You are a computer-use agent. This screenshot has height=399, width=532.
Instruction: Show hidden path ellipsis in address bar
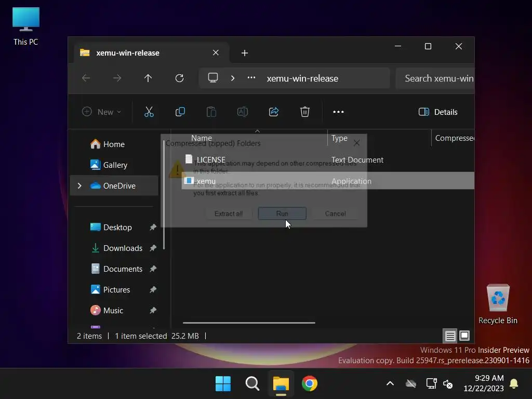[251, 78]
